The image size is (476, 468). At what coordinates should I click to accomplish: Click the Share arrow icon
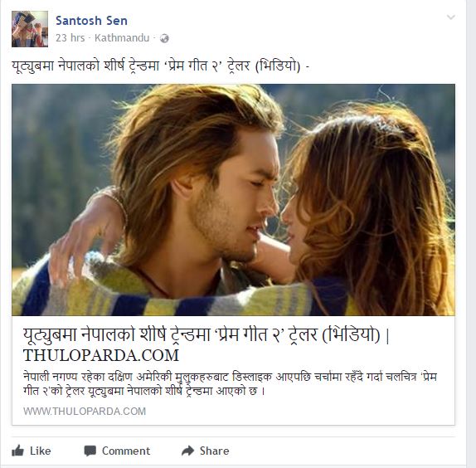tap(188, 451)
